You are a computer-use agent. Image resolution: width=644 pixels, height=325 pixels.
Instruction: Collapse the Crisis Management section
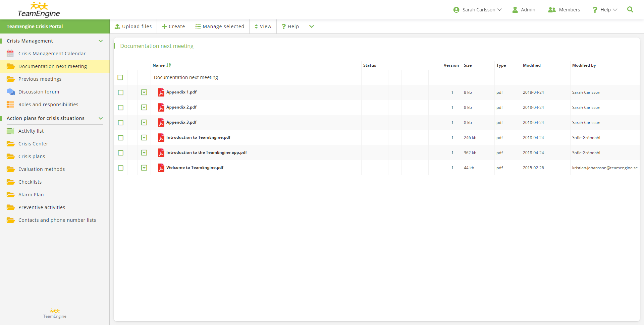[101, 41]
